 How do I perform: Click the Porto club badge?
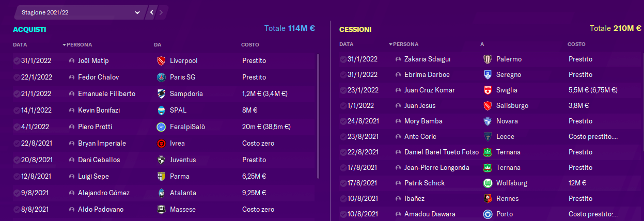[x=487, y=214]
